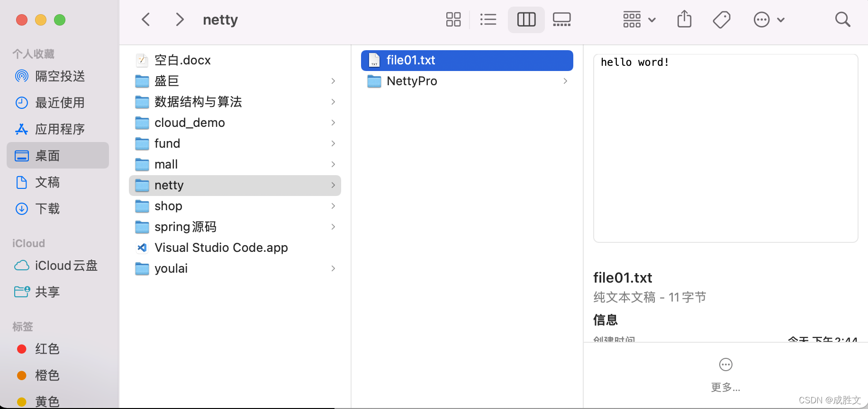The height and width of the screenshot is (409, 868).
Task: Select the 盛巨 folder
Action: (235, 81)
